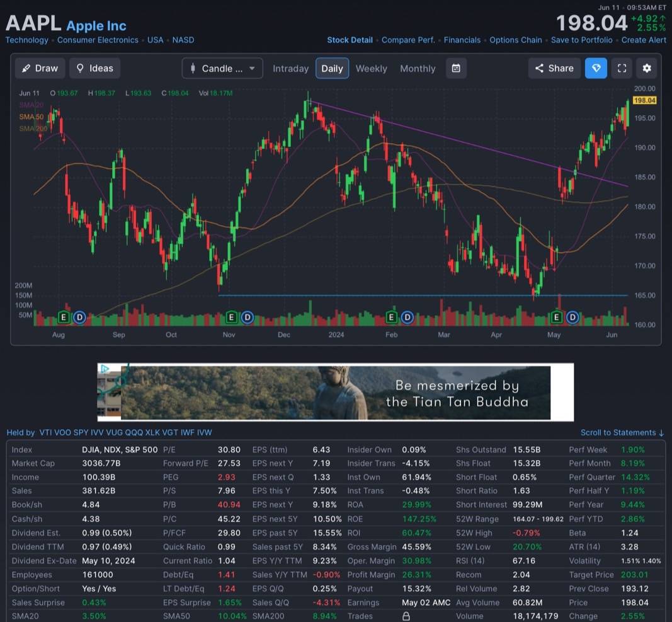Open the QQQ ETF link
The height and width of the screenshot is (622, 672).
[x=134, y=432]
